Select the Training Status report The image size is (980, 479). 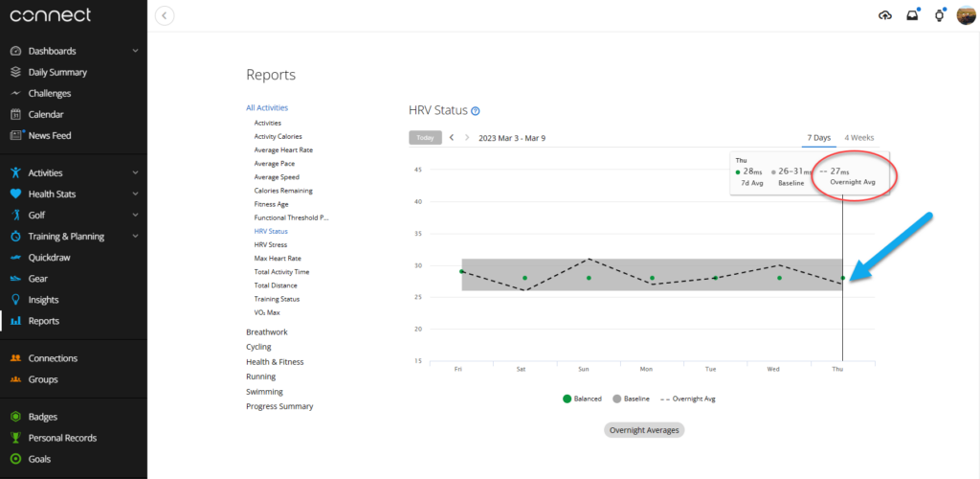click(277, 299)
